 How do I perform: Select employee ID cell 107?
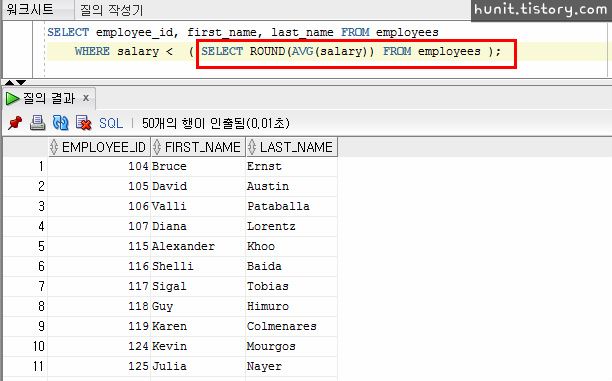click(99, 226)
